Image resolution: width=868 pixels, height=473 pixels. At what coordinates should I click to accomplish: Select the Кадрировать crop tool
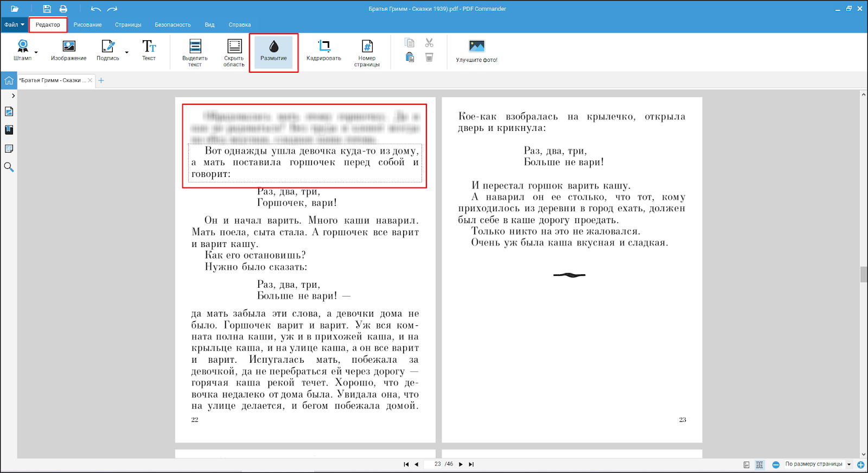[324, 50]
